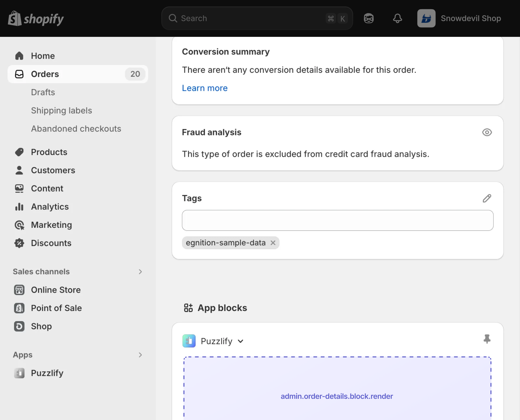Click the Customers person icon

click(19, 170)
